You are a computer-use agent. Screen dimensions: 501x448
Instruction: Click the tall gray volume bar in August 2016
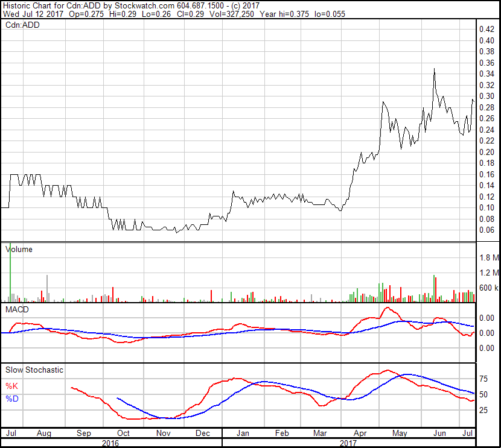47,288
